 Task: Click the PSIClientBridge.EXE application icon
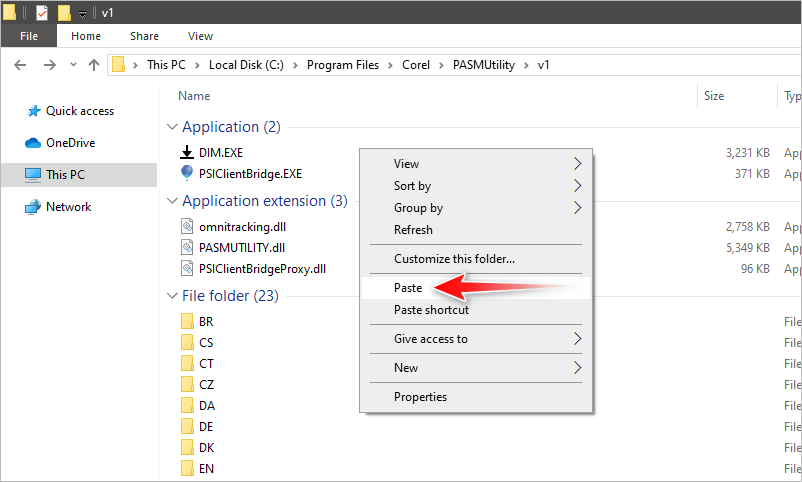coord(186,173)
